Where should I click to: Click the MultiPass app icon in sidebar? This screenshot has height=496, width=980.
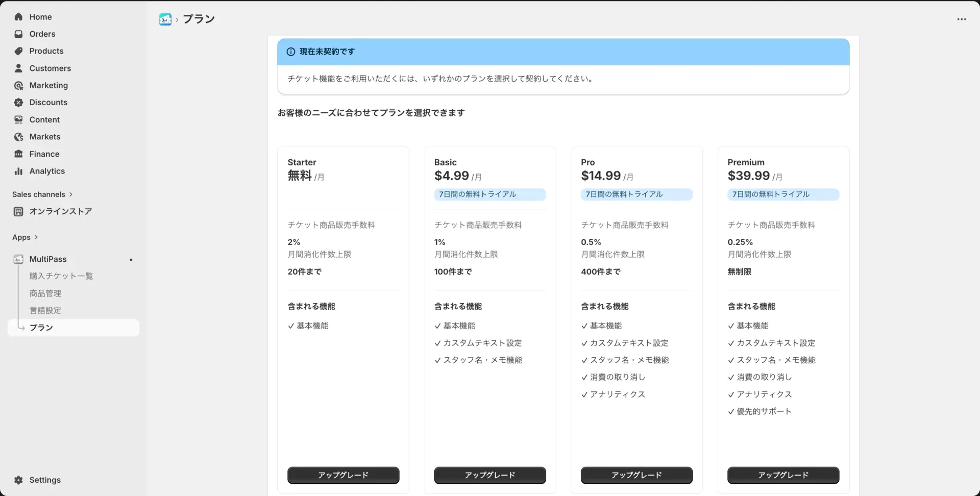[18, 259]
